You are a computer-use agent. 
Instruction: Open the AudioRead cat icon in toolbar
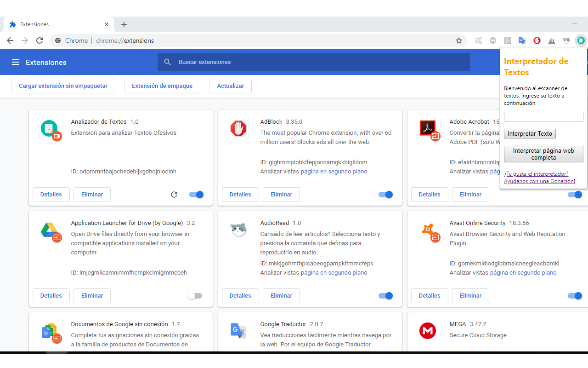click(566, 40)
